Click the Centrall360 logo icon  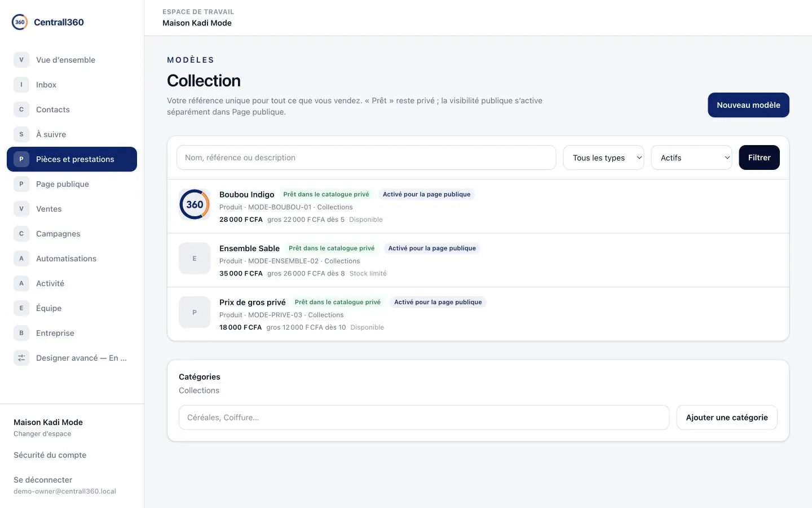[x=20, y=22]
